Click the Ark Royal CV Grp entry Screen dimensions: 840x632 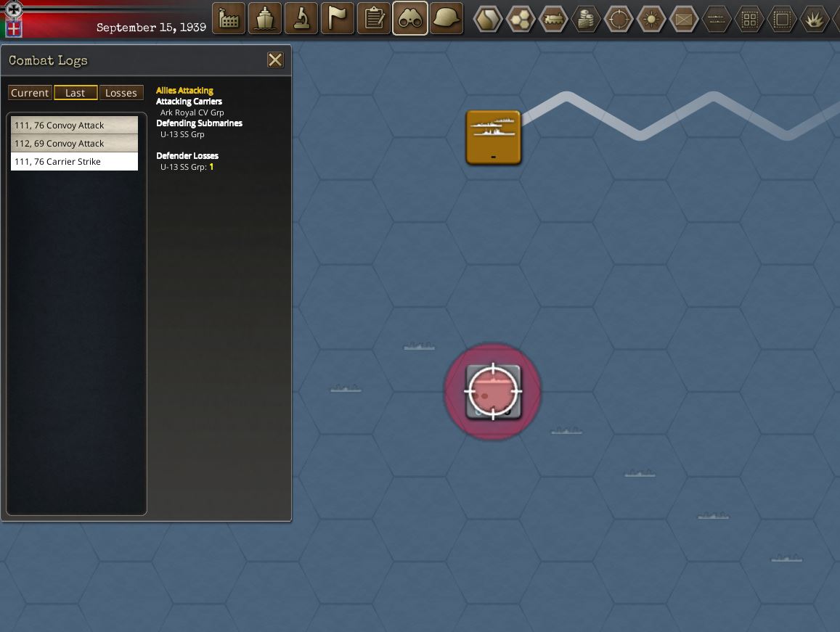tap(192, 112)
